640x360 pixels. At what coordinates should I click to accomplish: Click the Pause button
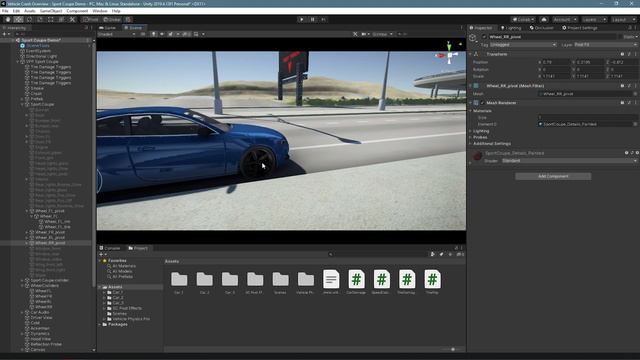coord(313,19)
